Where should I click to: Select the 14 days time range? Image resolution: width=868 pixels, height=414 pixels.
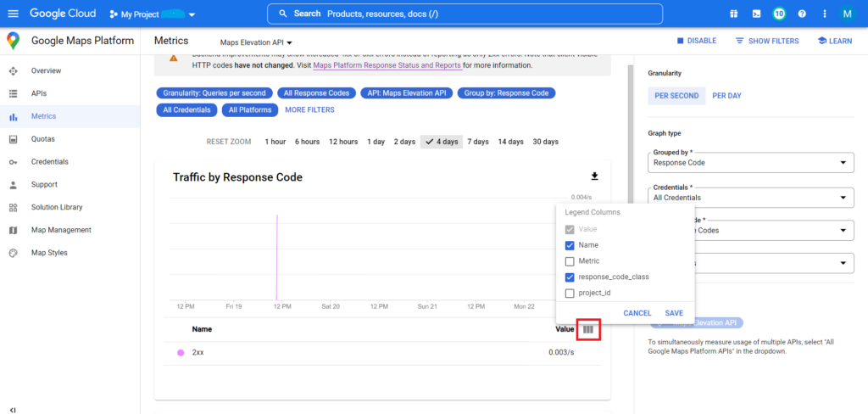click(x=510, y=142)
